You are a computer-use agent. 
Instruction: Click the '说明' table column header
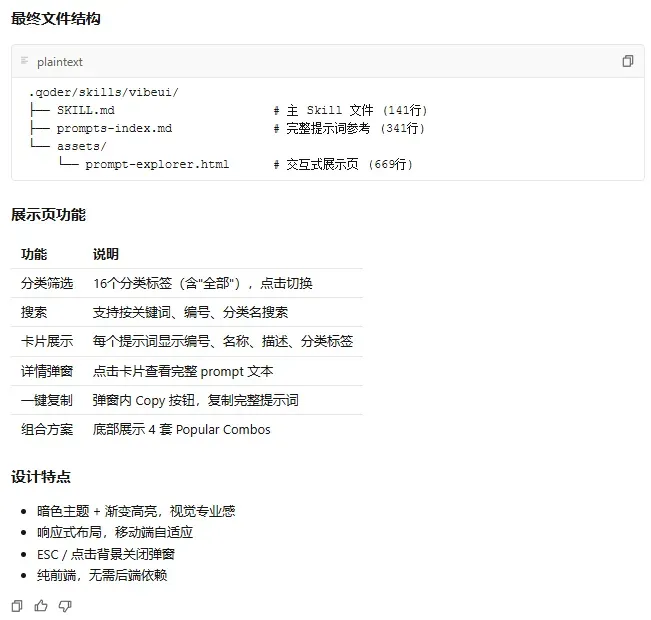[x=105, y=254]
